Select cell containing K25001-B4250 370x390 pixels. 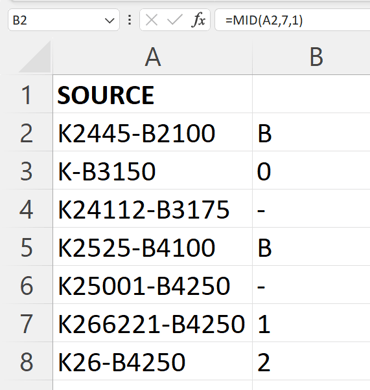(152, 285)
